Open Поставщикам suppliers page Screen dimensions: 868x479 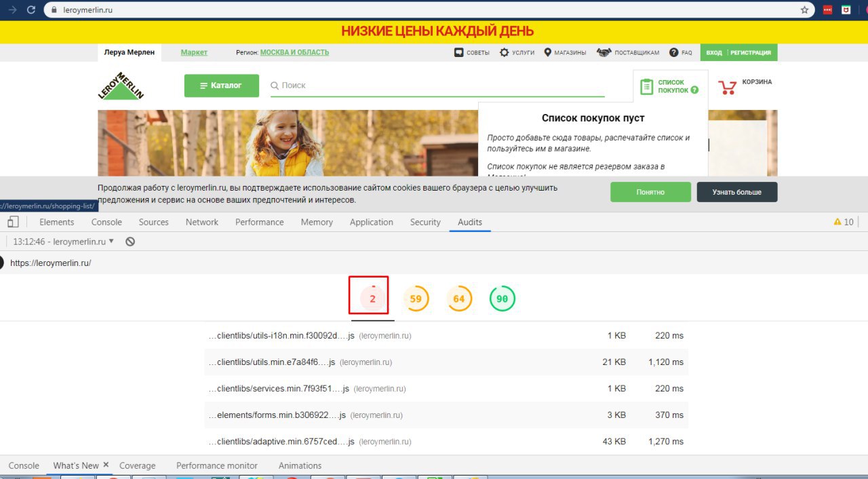[x=628, y=52]
